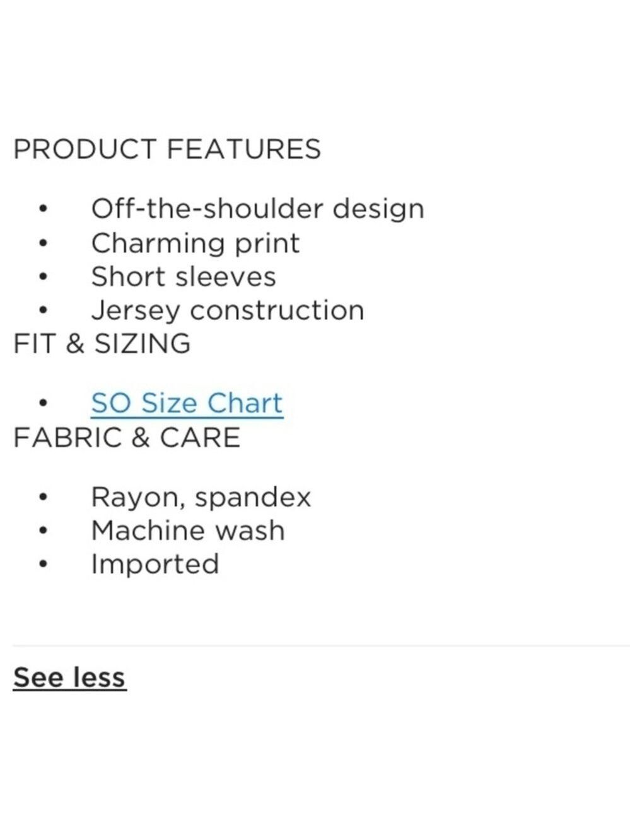
Task: Select the Imported list item
Action: (155, 564)
